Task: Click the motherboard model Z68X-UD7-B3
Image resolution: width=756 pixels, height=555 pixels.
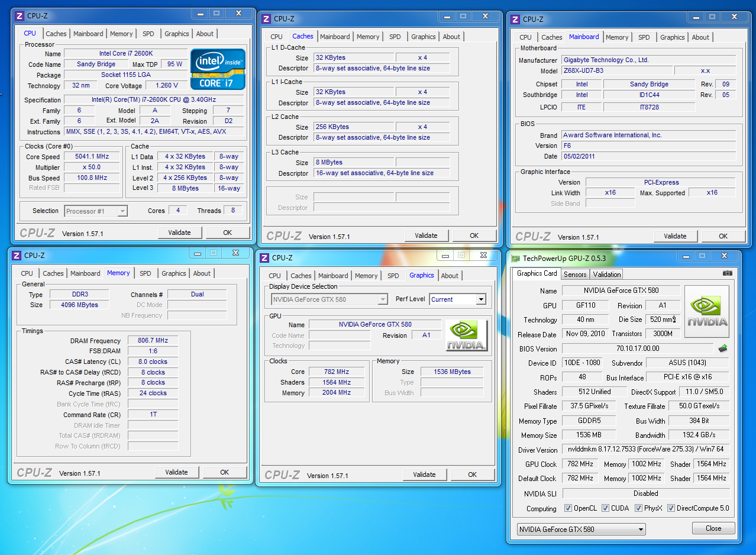Action: click(x=617, y=70)
